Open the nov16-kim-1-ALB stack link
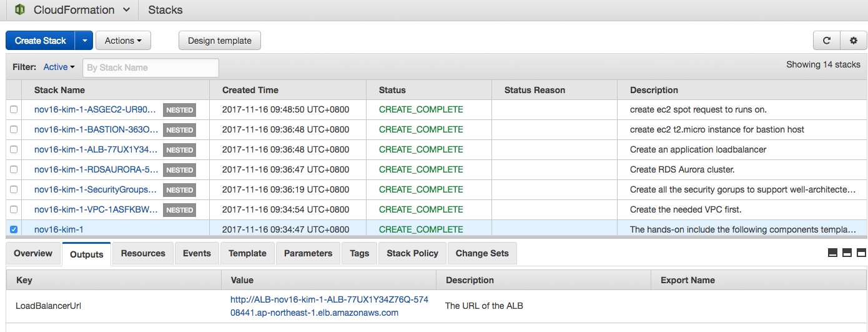The height and width of the screenshot is (332, 868). click(x=96, y=149)
